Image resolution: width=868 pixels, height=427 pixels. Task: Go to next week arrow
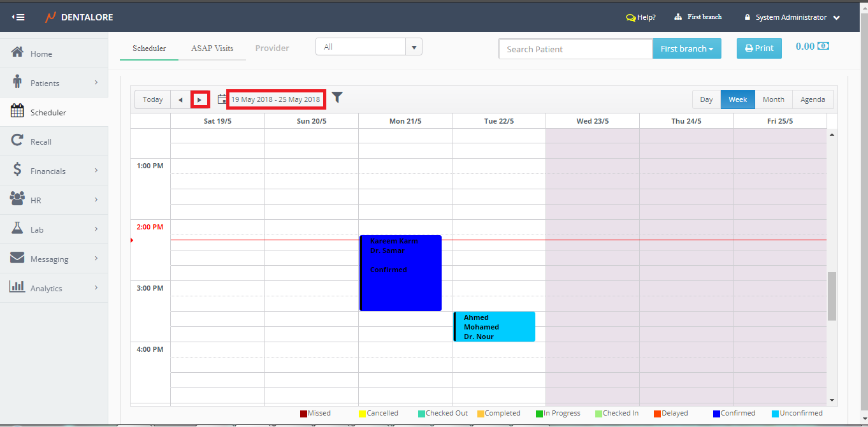click(x=200, y=99)
